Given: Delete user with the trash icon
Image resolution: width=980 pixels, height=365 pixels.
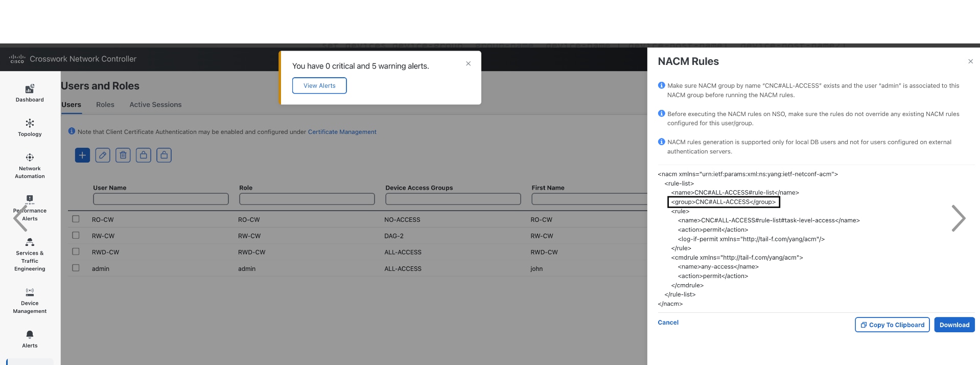Looking at the screenshot, I should [x=123, y=155].
